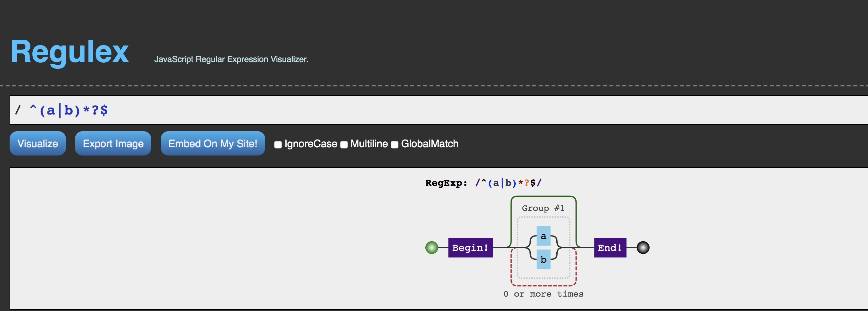
Task: Click the Group #1 label
Action: point(543,208)
